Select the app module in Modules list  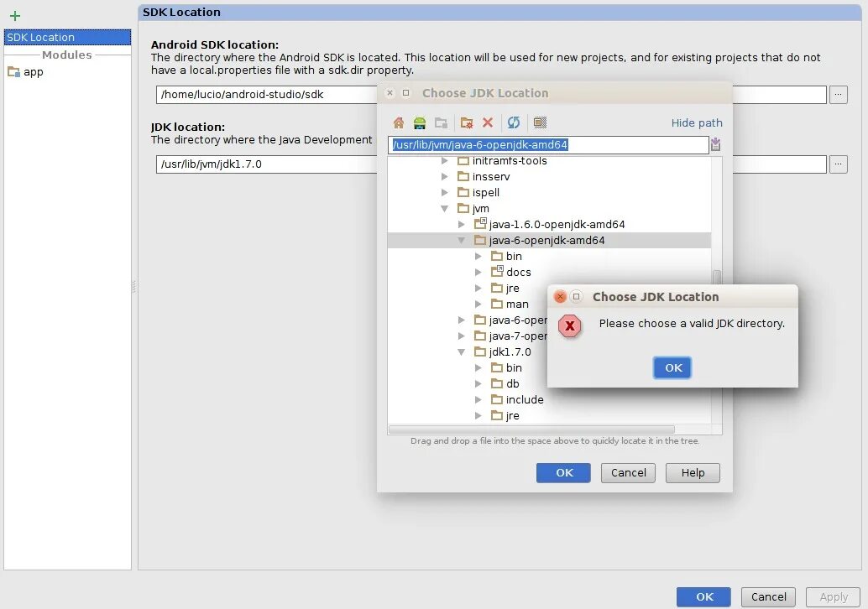click(67, 72)
